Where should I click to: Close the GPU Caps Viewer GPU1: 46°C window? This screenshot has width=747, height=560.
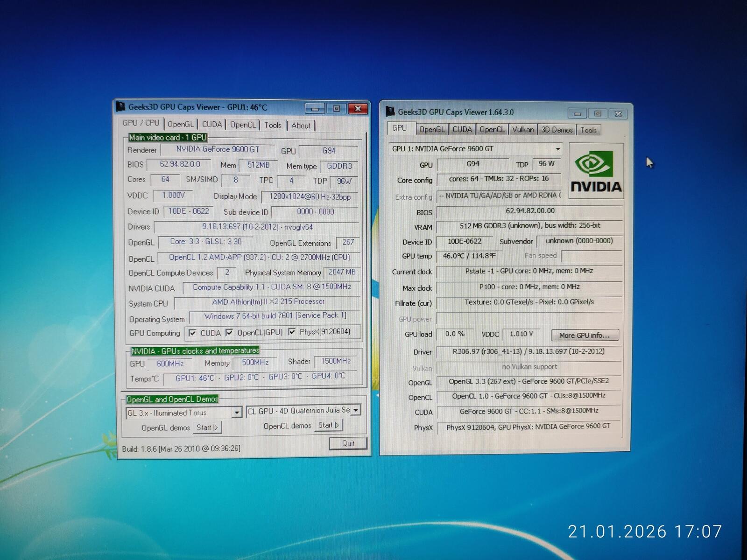[358, 108]
